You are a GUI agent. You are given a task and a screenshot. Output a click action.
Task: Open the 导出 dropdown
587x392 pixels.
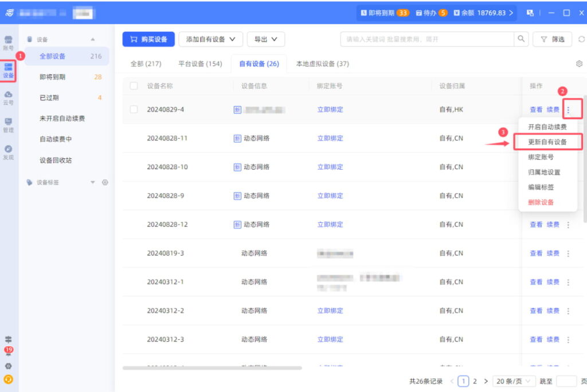[266, 40]
